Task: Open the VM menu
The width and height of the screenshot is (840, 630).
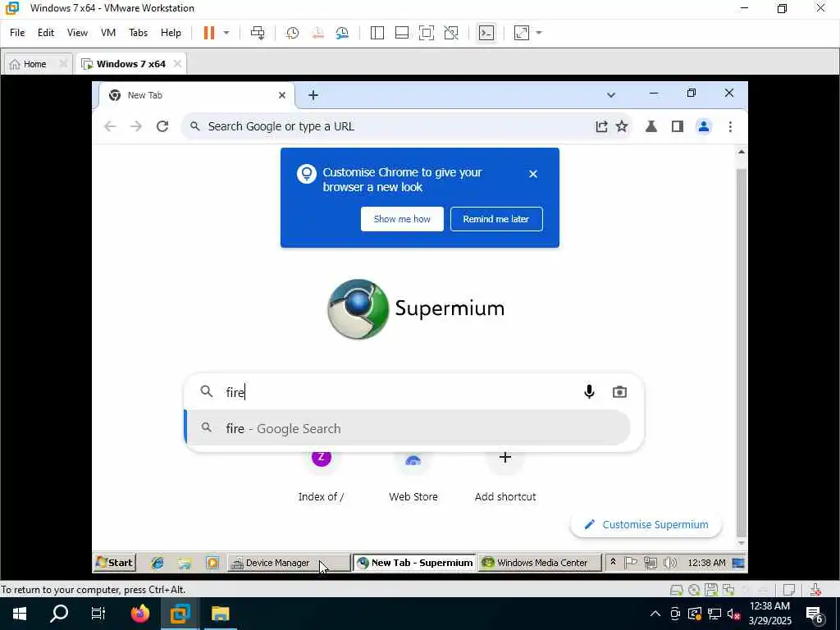Action: [x=108, y=33]
